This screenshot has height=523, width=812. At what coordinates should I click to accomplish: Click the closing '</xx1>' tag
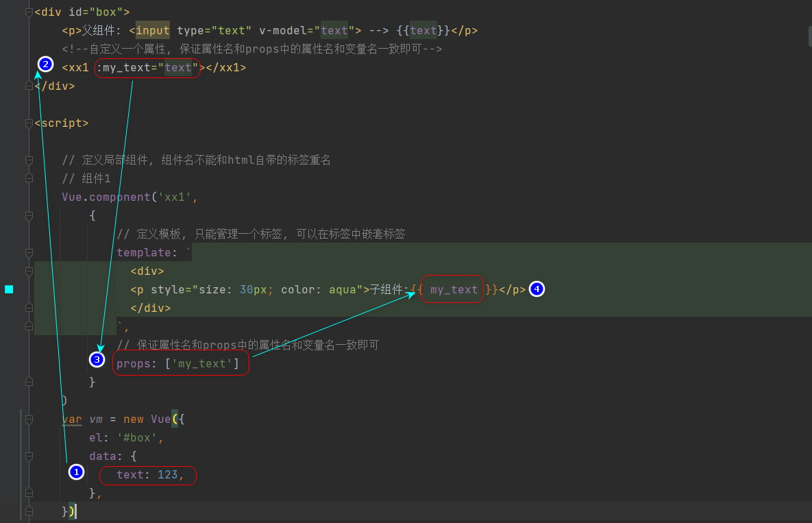click(x=226, y=68)
